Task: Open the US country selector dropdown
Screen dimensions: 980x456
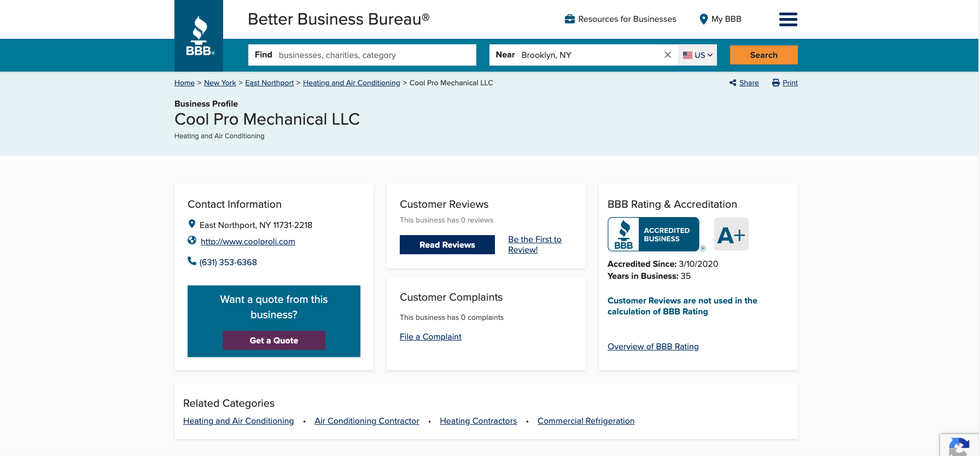Action: [698, 55]
